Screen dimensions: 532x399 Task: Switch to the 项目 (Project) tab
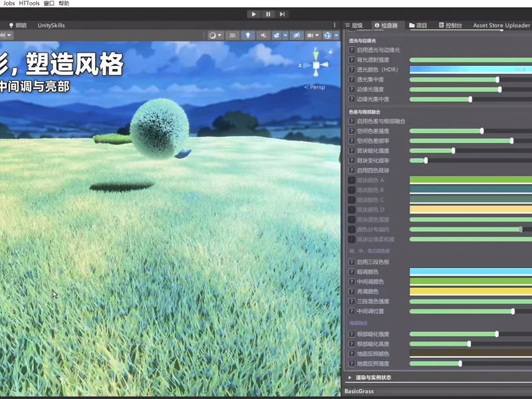coord(418,25)
